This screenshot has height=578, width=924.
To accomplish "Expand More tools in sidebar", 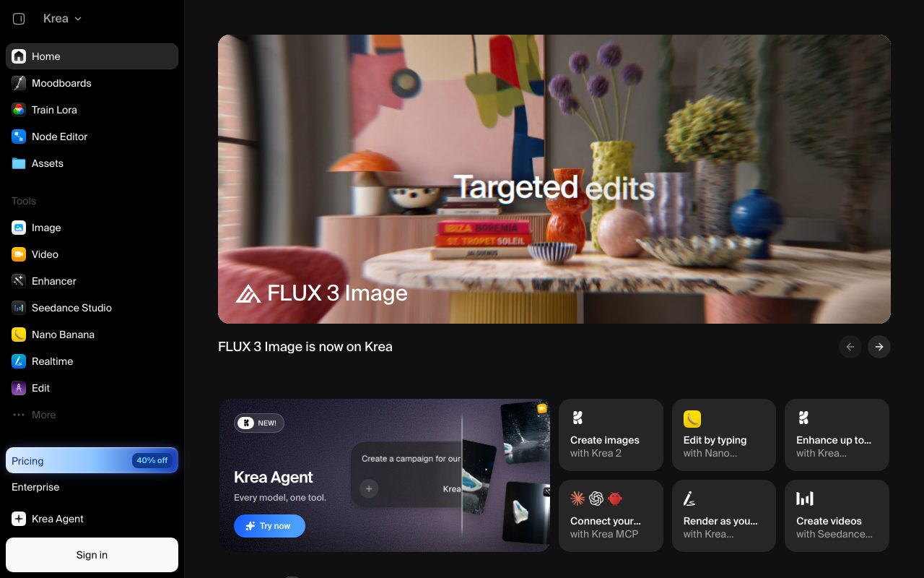I will click(92, 415).
